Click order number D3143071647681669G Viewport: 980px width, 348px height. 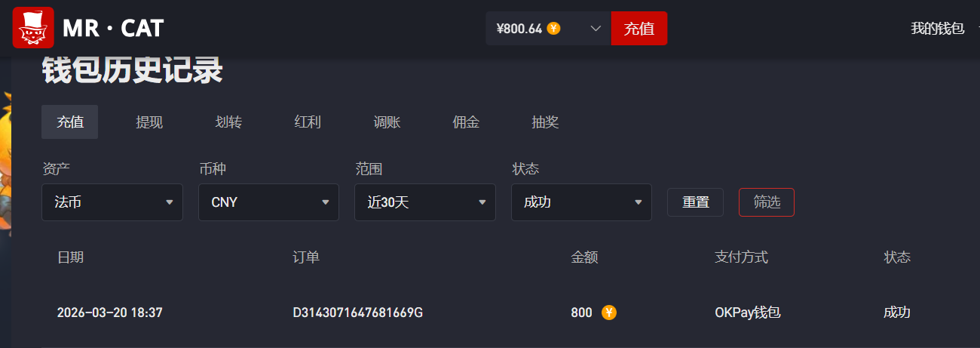358,313
